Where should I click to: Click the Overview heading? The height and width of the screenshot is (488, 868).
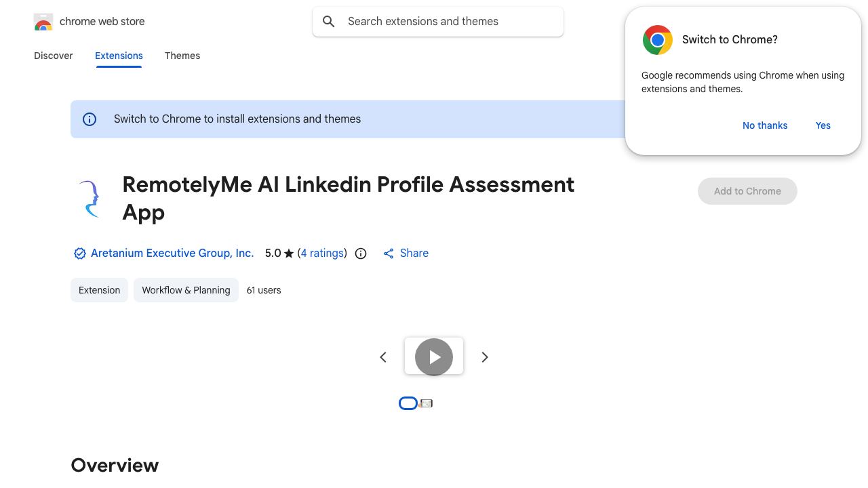point(115,465)
